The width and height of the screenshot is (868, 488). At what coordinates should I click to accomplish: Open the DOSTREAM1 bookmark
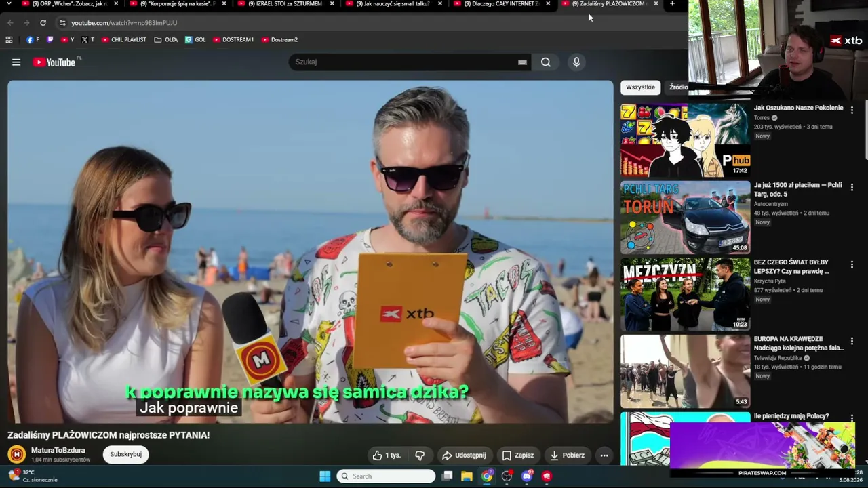tap(233, 40)
